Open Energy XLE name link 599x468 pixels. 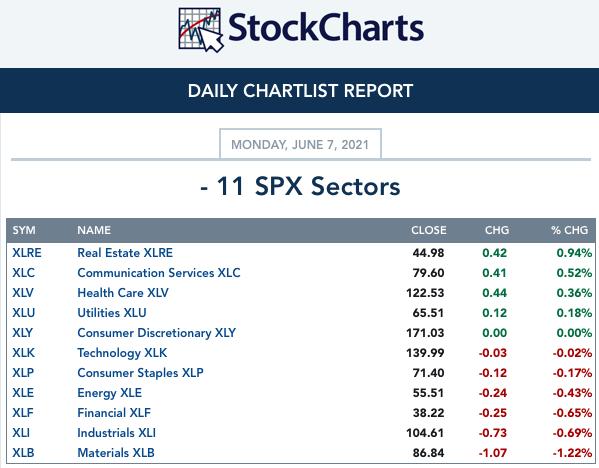coord(109,393)
